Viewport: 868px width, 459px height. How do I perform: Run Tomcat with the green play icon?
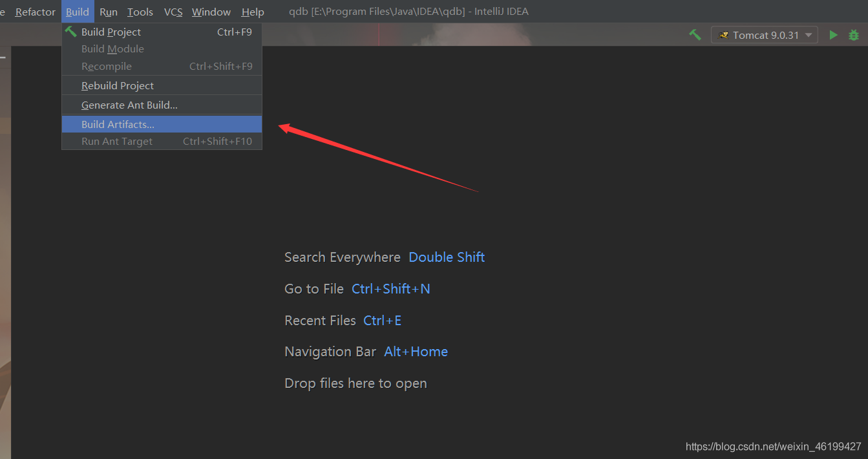[834, 35]
